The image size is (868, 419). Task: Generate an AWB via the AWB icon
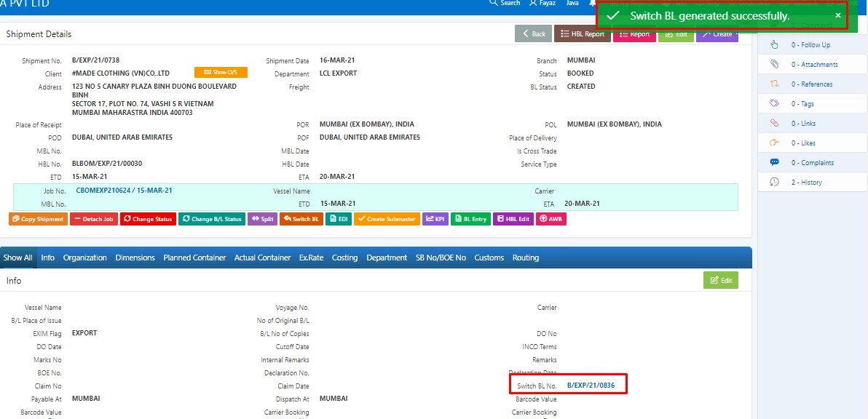[x=551, y=218]
